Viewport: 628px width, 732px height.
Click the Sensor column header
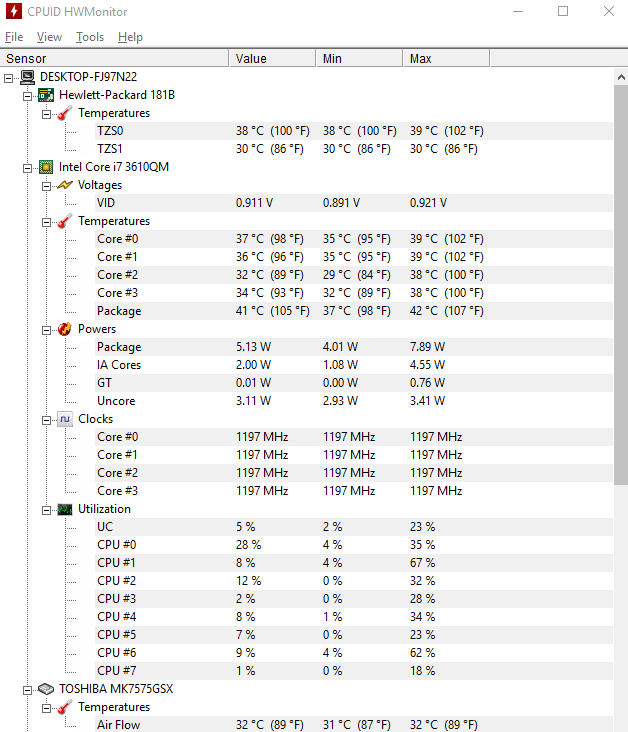click(114, 58)
